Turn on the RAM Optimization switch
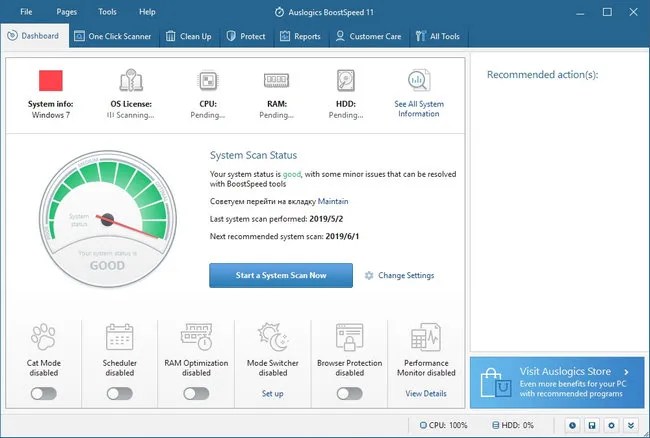The height and width of the screenshot is (438, 650). [x=196, y=394]
